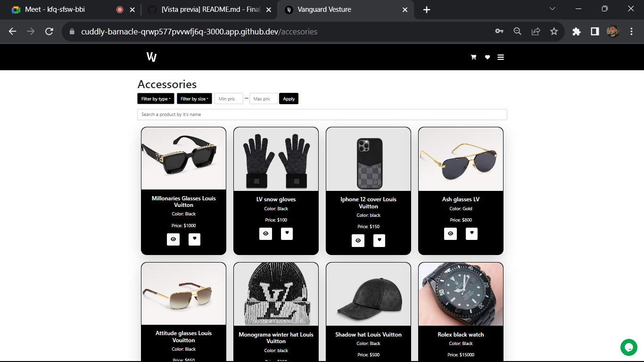Open favorites heart icon in header
This screenshot has height=362, width=644.
coord(487,57)
